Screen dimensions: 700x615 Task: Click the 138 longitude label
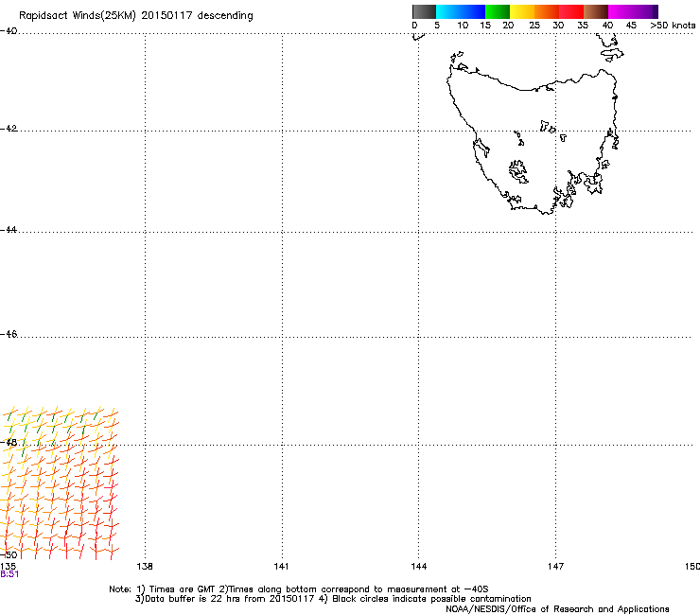(x=145, y=567)
